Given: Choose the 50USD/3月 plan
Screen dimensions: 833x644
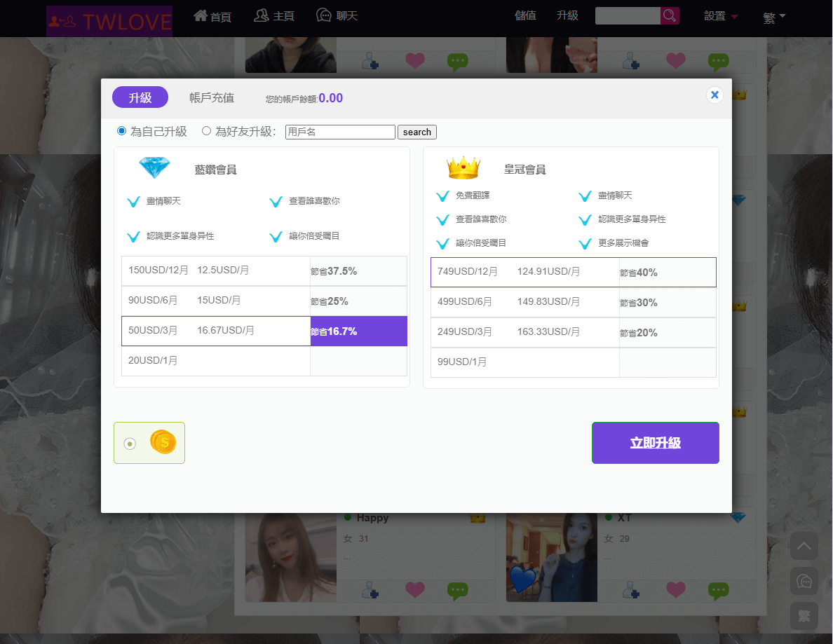Looking at the screenshot, I should tap(264, 331).
